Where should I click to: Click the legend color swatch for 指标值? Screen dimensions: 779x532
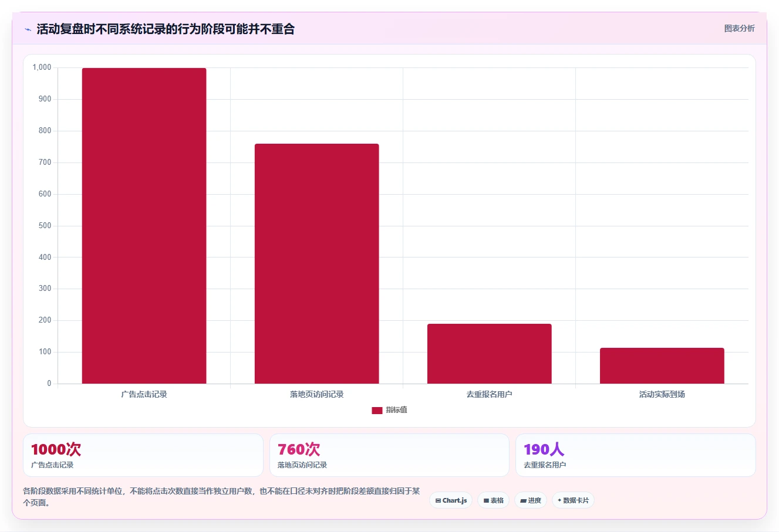(x=377, y=411)
